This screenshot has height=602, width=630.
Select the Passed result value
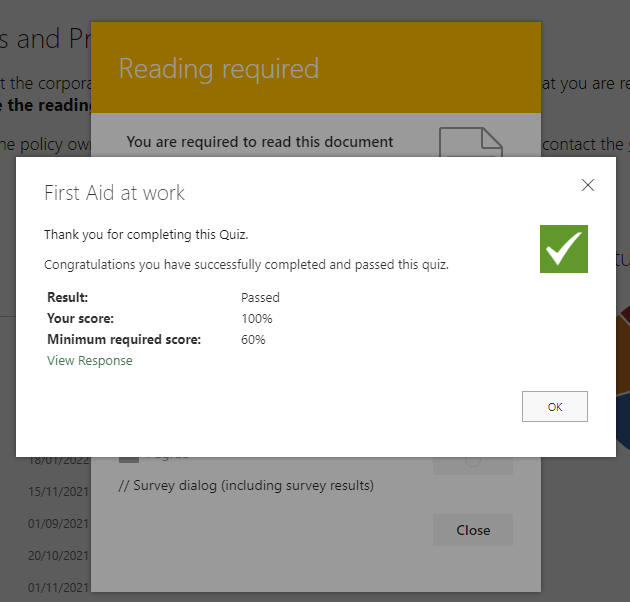click(260, 298)
